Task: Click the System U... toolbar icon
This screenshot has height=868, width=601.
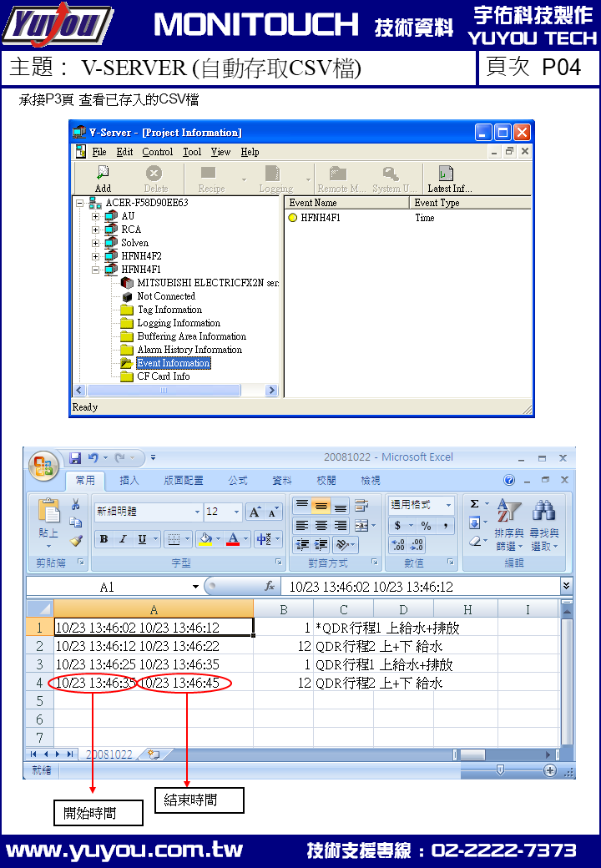Action: pos(391,174)
